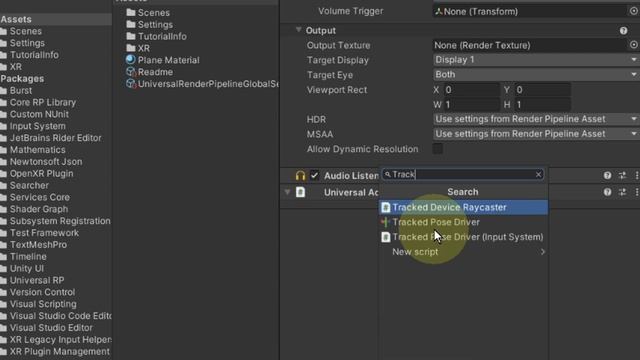Click the component search input box
The width and height of the screenshot is (640, 360).
[x=462, y=175]
